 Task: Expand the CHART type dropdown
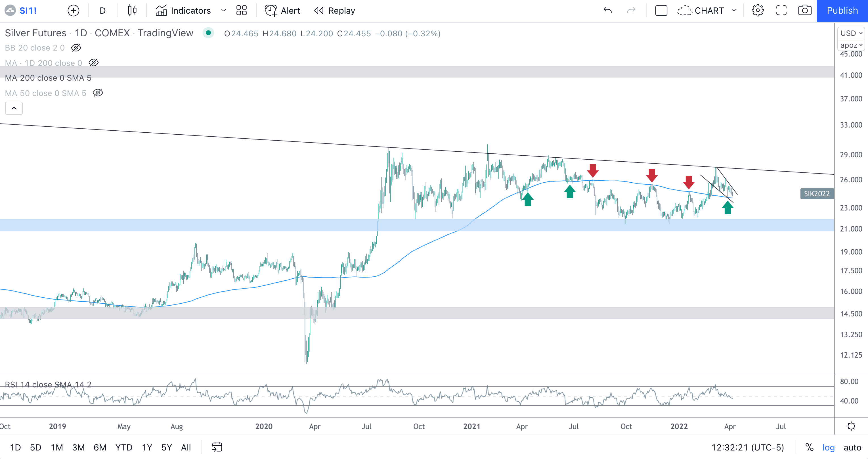point(735,11)
